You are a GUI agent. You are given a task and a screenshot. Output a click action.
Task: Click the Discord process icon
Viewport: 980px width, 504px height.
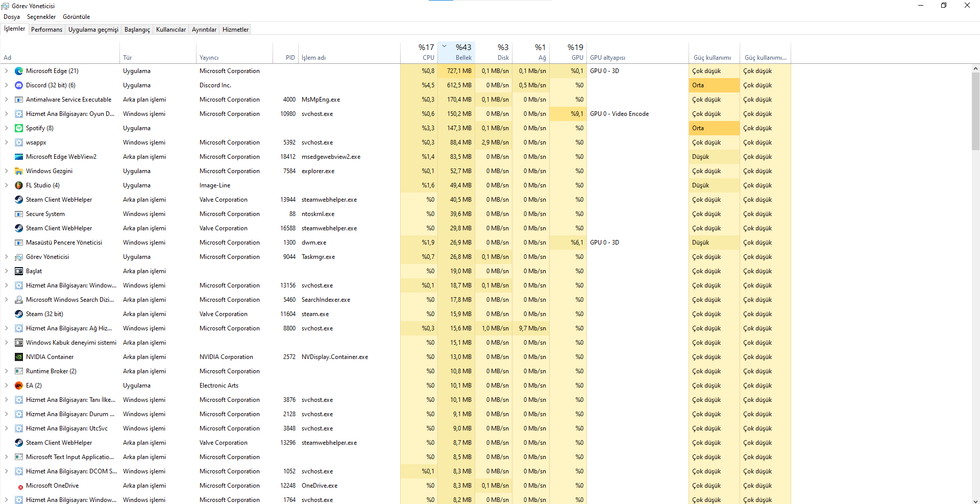click(x=19, y=85)
